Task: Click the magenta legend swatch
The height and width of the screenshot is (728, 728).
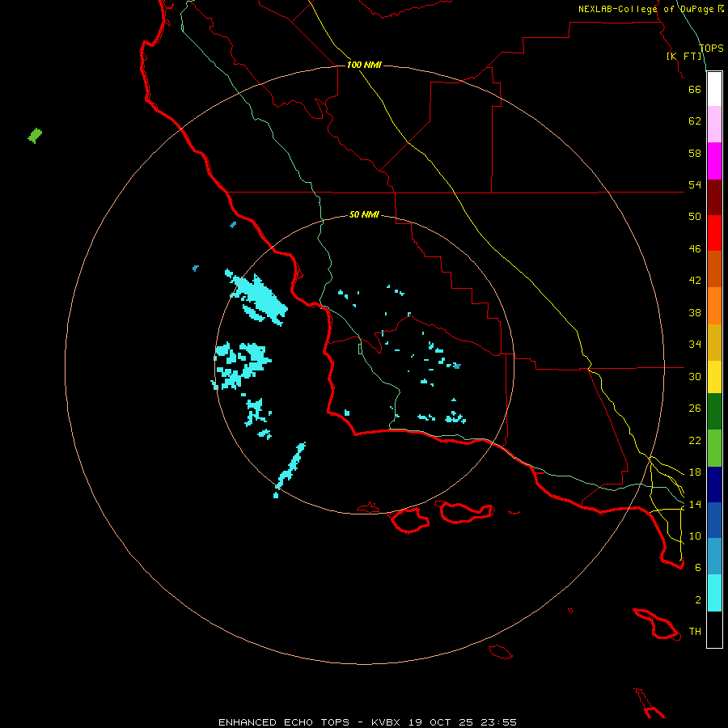Action: (x=714, y=161)
